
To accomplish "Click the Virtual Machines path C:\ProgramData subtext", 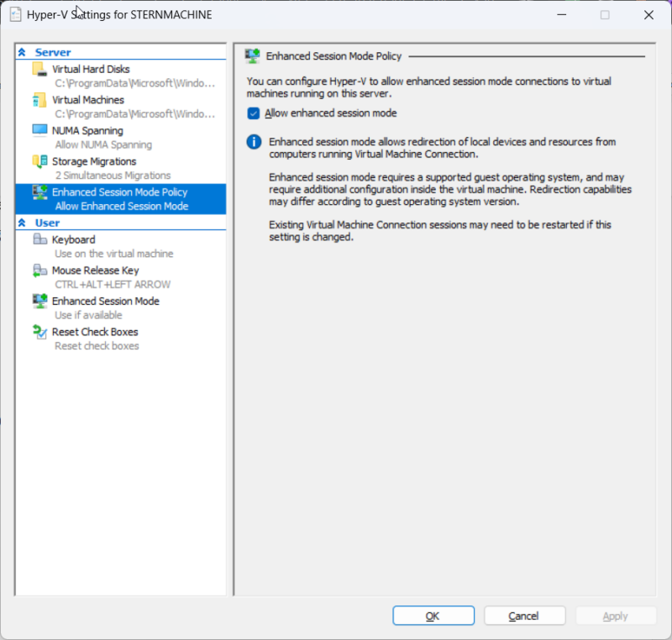I will pyautogui.click(x=134, y=114).
